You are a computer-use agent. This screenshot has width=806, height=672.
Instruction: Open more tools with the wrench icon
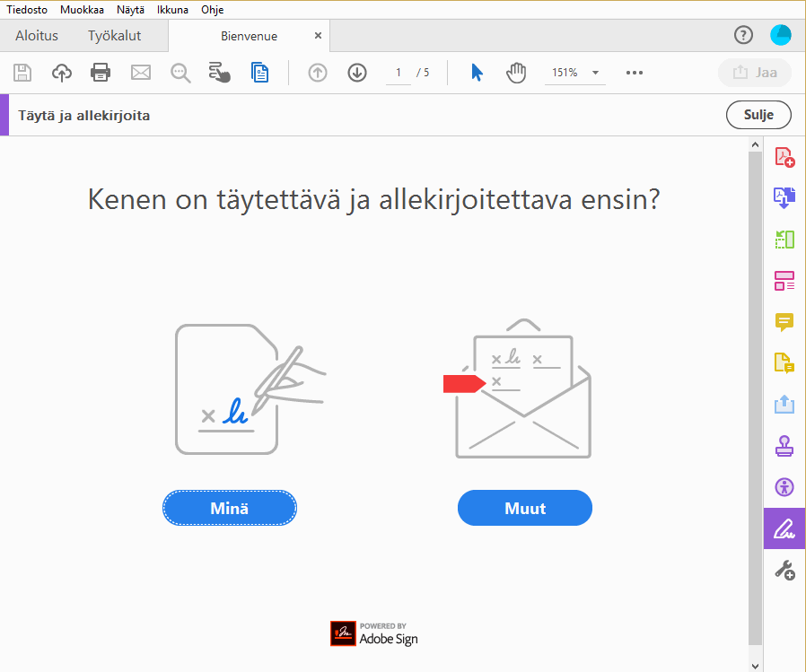(784, 569)
